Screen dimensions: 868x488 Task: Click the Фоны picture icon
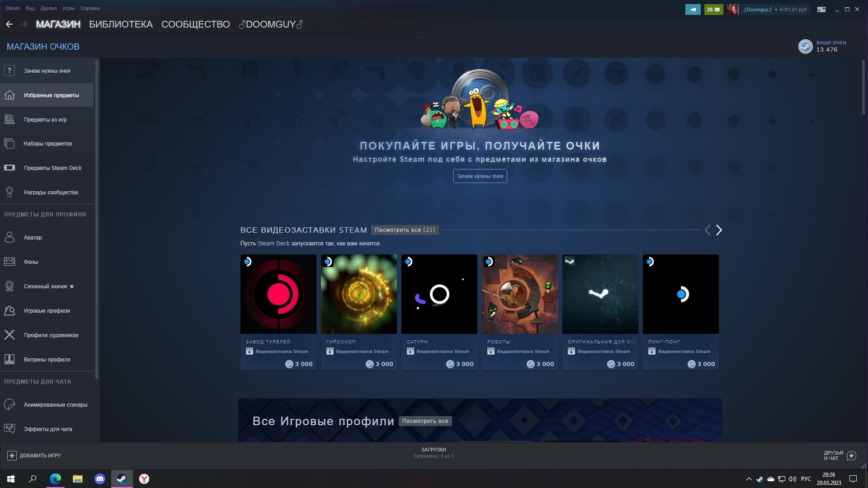coord(9,262)
